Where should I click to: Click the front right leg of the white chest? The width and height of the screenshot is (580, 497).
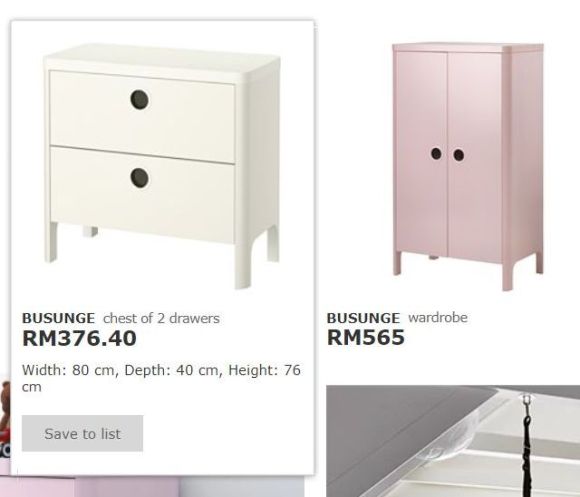coord(244,263)
